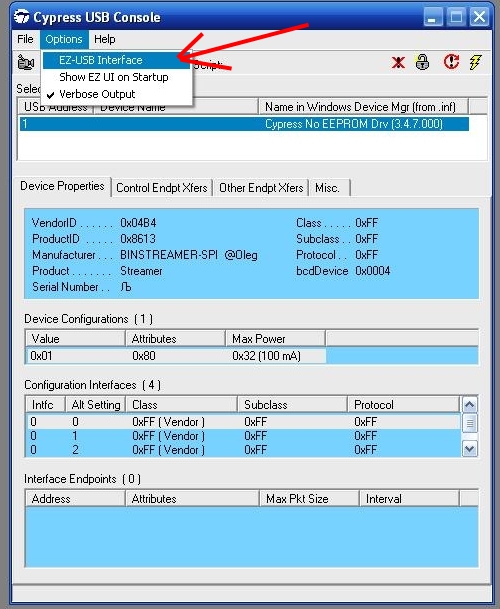Select interface row with Alt Setting 1
The height and width of the screenshot is (609, 500).
click(243, 436)
